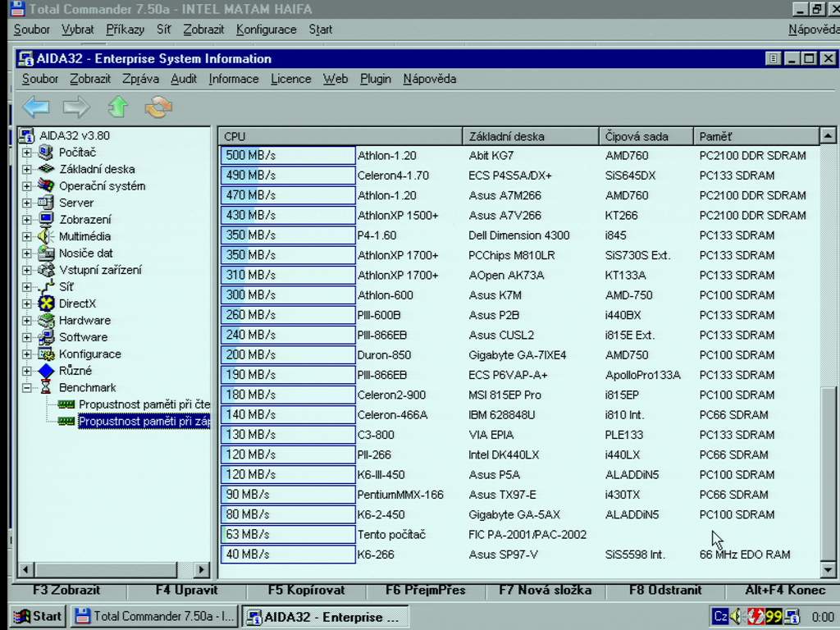Open the AIDA32 Zpráva menu
The image size is (840, 630).
(140, 79)
